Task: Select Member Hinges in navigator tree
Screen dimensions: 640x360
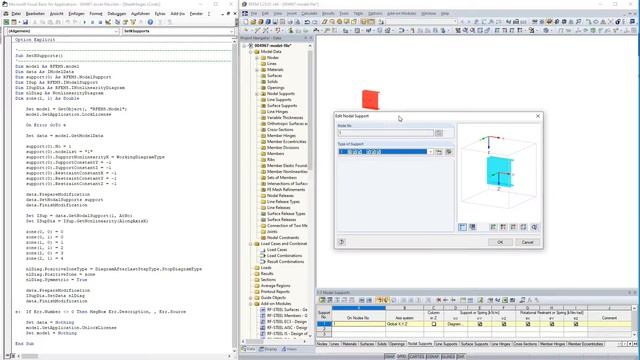Action: click(x=281, y=136)
